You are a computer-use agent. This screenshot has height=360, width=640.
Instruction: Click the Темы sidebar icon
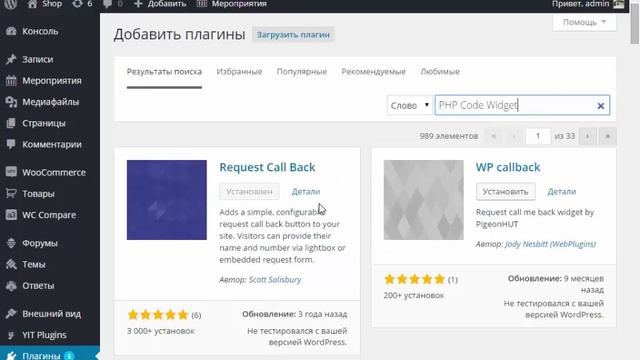click(x=11, y=264)
